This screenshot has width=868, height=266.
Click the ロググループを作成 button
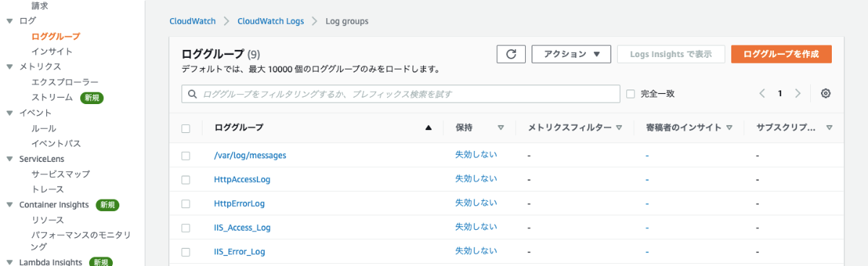tap(781, 54)
